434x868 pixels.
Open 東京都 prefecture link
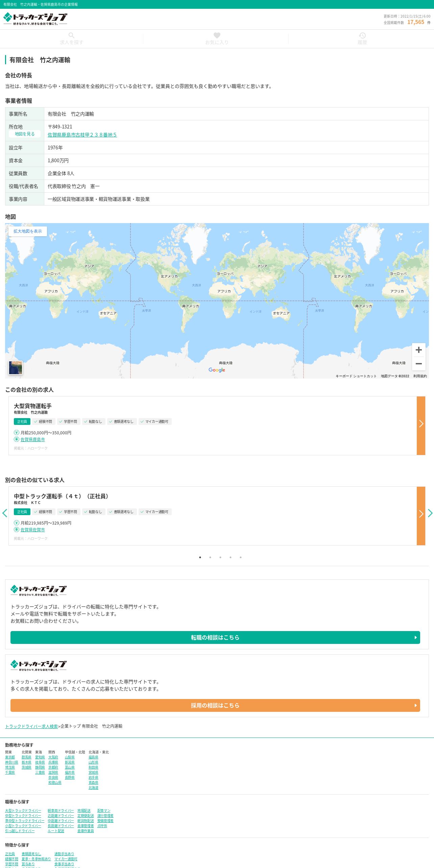[x=10, y=757]
